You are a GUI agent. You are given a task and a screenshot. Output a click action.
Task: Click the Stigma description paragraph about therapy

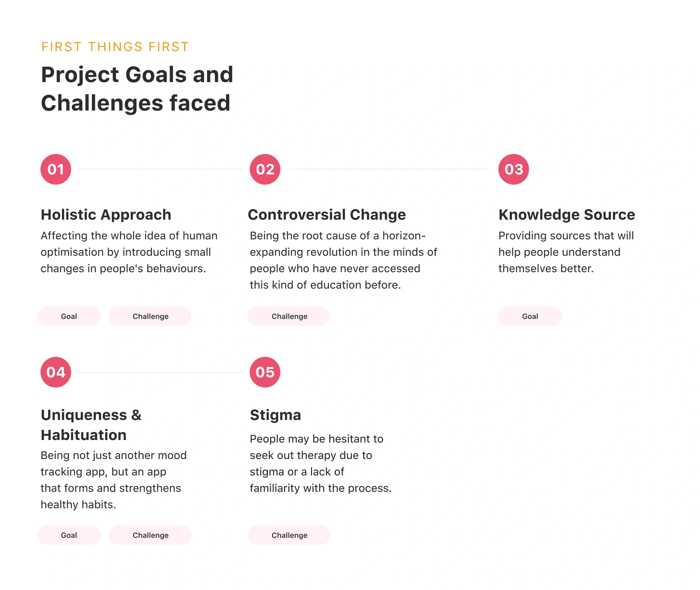click(320, 463)
